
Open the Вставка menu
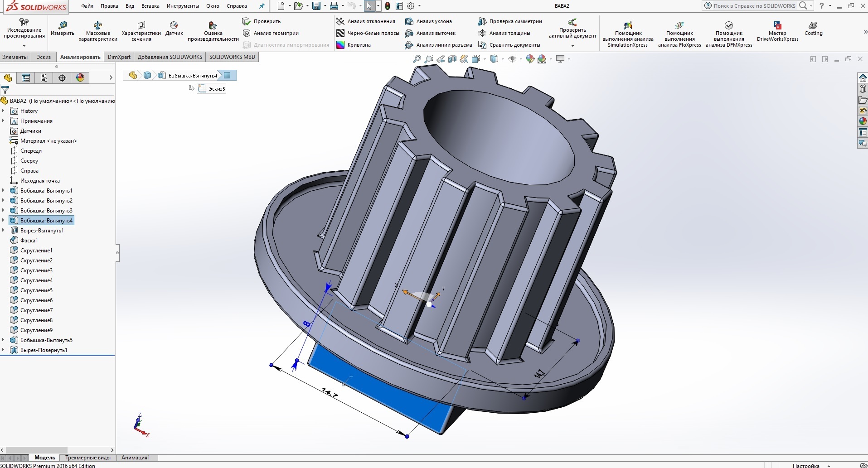click(x=150, y=6)
